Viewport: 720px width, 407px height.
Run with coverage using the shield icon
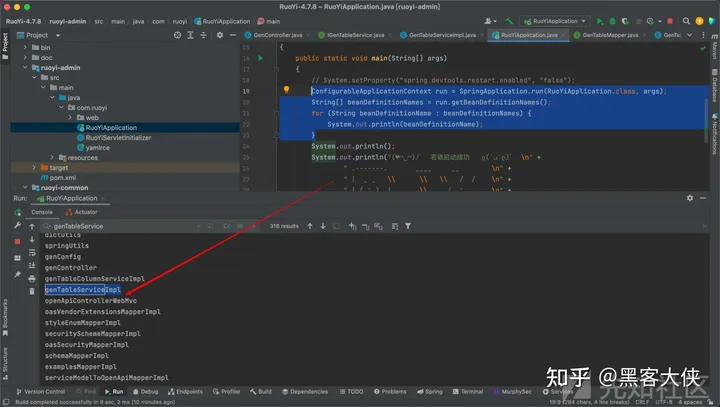click(625, 21)
